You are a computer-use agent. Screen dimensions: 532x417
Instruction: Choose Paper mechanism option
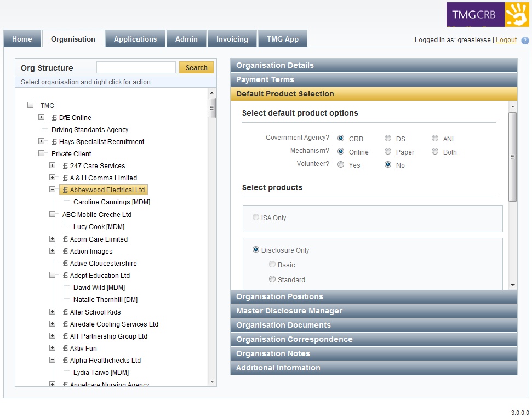pos(387,151)
